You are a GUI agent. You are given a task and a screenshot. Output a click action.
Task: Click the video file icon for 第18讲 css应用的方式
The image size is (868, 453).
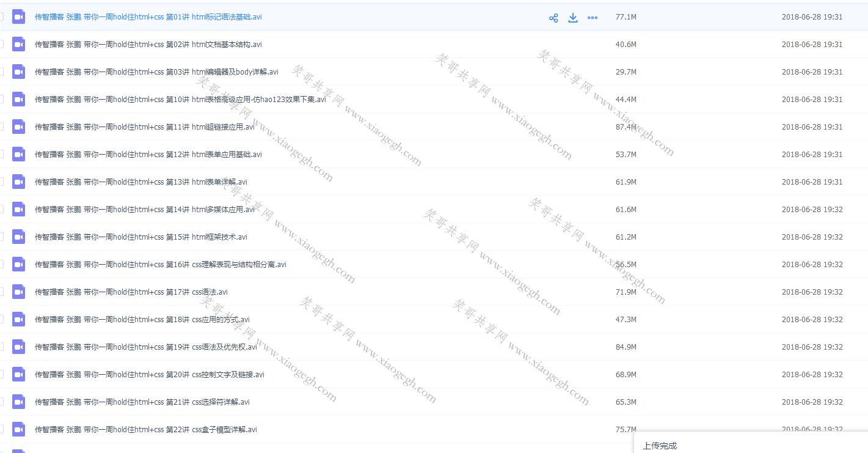[19, 320]
